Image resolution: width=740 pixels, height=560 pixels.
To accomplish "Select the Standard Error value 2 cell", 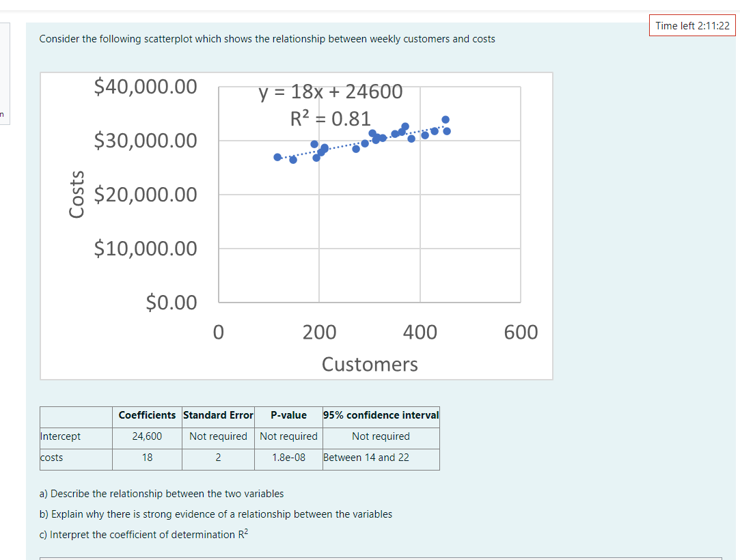I will 218,458.
